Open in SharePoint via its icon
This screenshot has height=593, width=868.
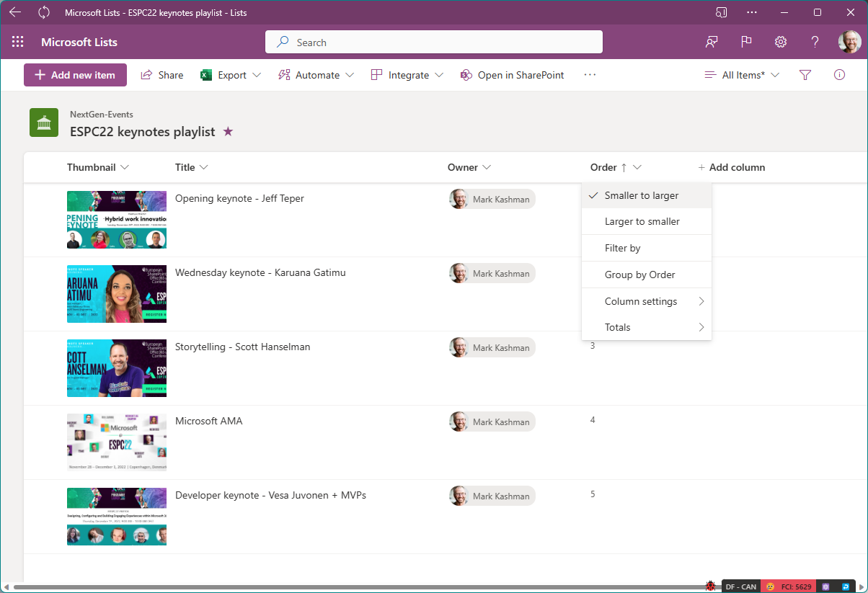click(466, 74)
